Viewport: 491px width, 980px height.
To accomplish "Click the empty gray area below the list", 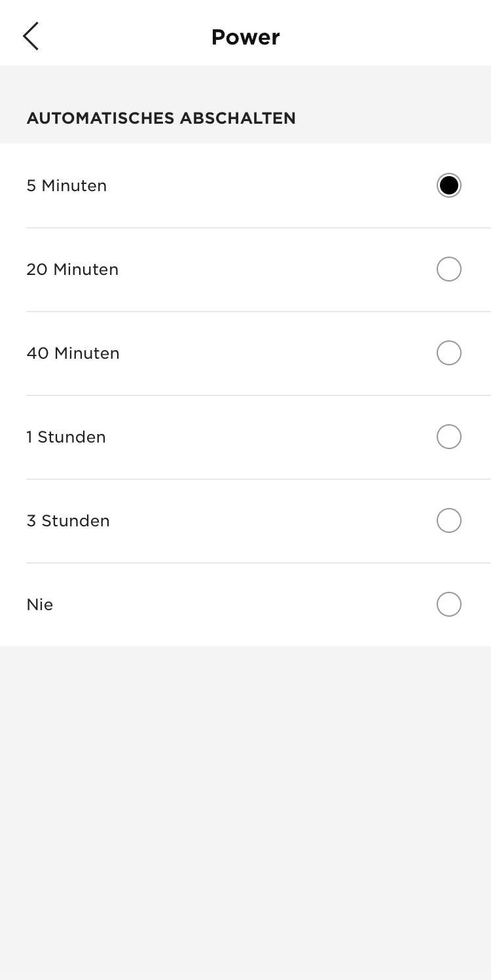I will [245, 812].
